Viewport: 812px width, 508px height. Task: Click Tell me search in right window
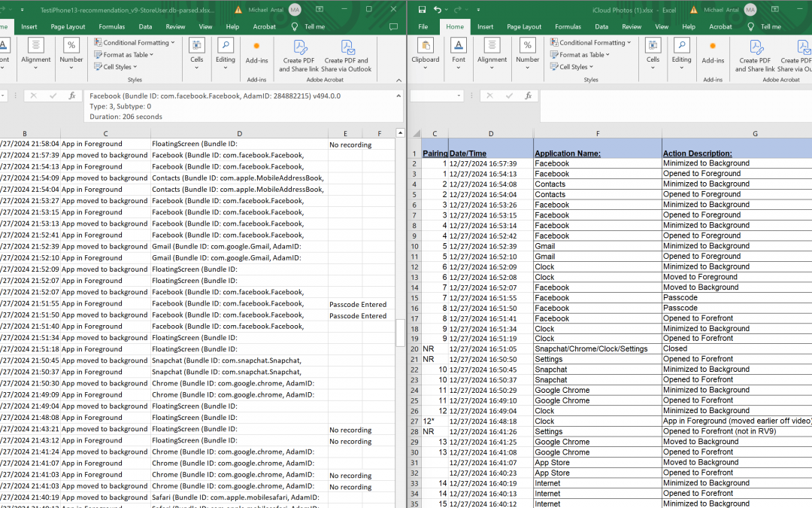765,26
